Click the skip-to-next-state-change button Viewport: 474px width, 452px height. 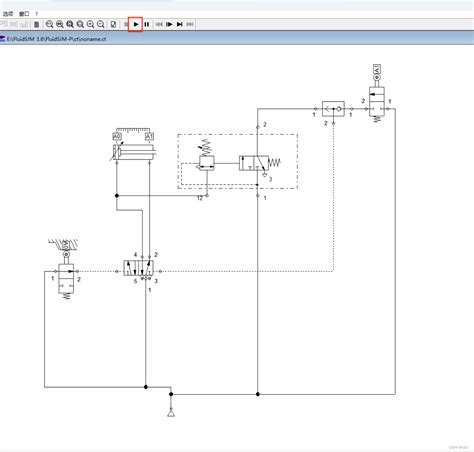(180, 24)
